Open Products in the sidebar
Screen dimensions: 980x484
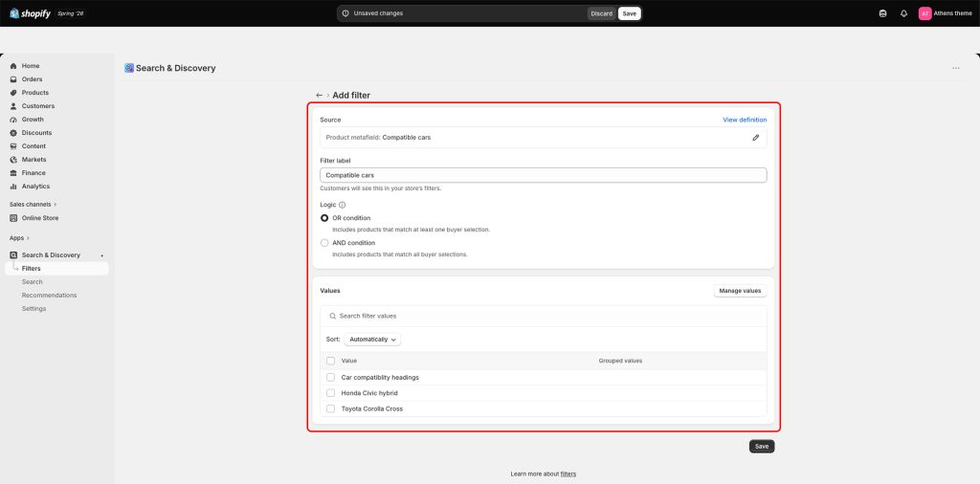click(x=35, y=93)
